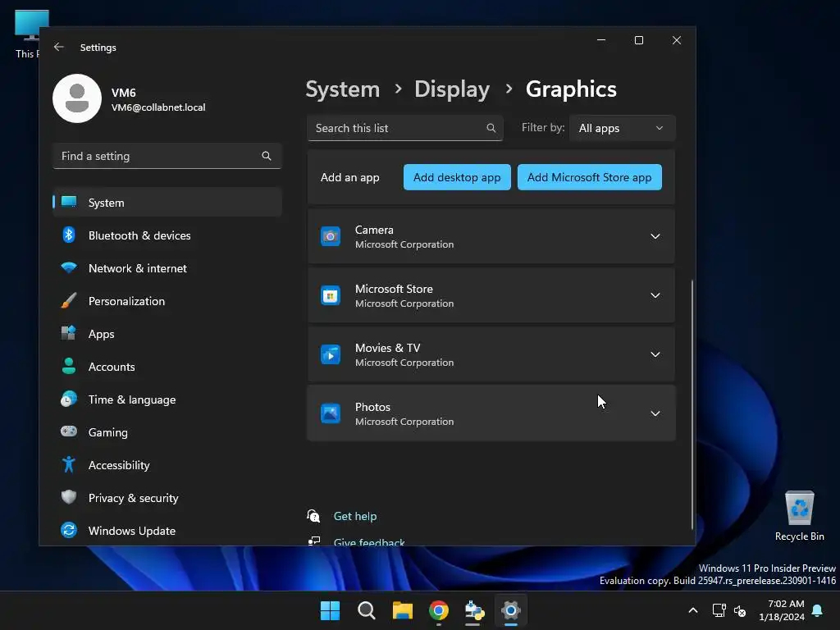The width and height of the screenshot is (840, 630).
Task: Open the Filter by All apps dropdown
Action: [x=622, y=128]
